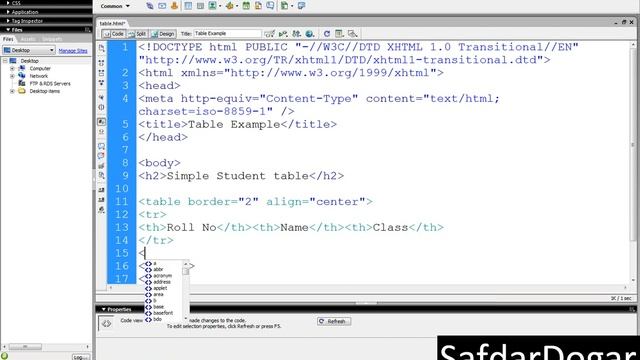Click the Insert Div Tag icon
This screenshot has height=360, width=640.
pos(200,6)
